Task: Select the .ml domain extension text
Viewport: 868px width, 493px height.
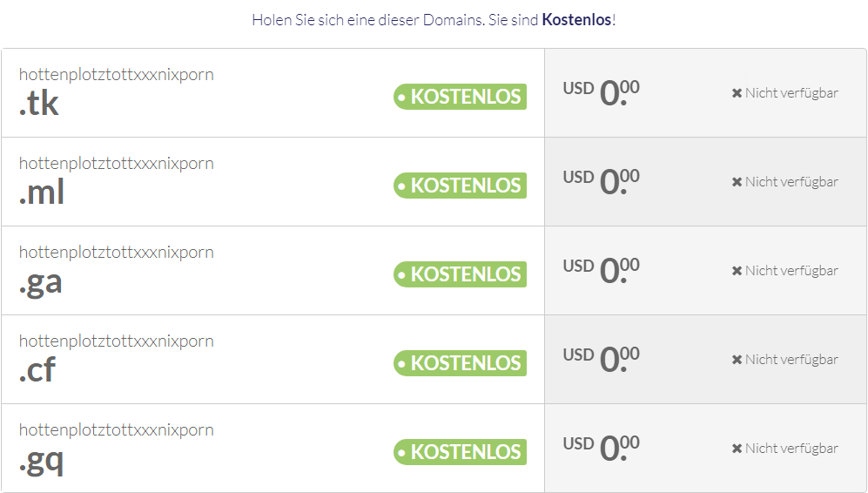Action: click(42, 192)
